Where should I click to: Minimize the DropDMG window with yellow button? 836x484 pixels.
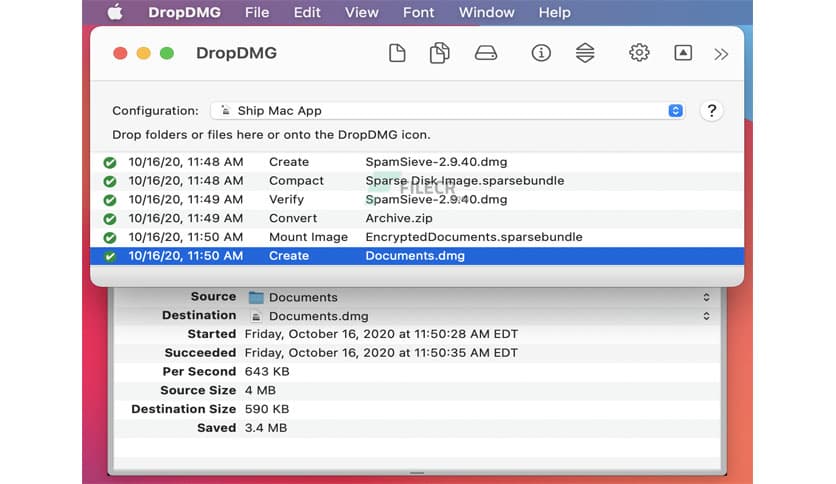click(x=143, y=53)
